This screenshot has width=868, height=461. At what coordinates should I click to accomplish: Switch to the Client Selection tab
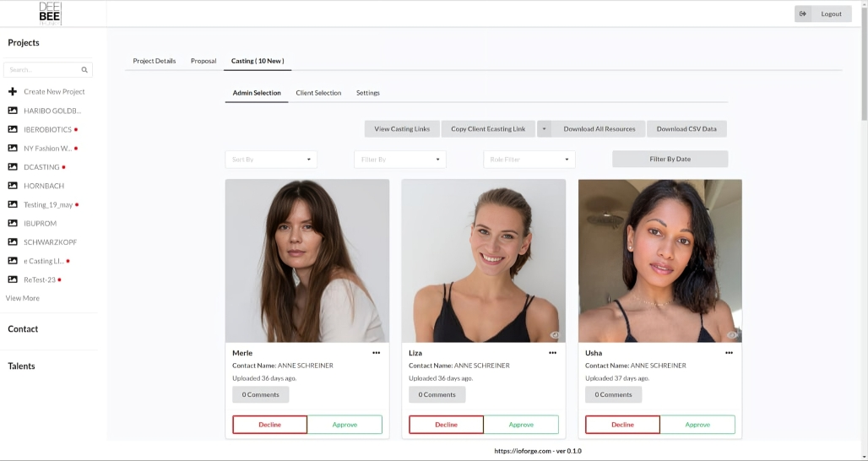pyautogui.click(x=318, y=93)
